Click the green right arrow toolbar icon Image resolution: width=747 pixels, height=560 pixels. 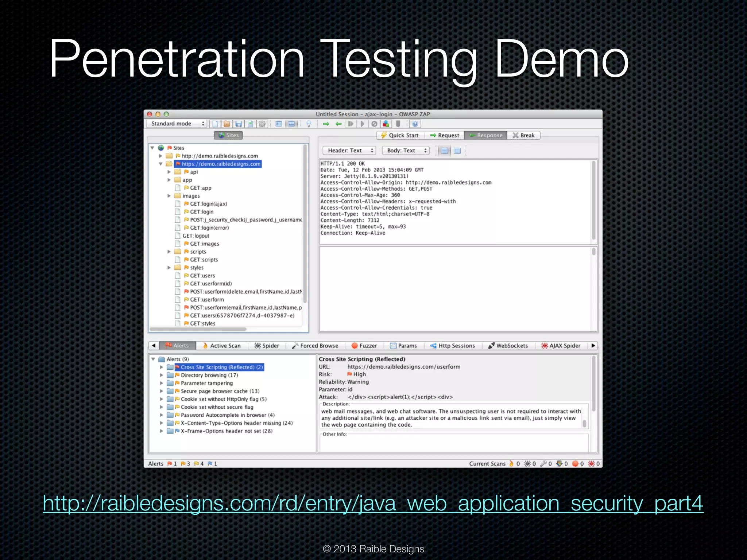click(326, 124)
